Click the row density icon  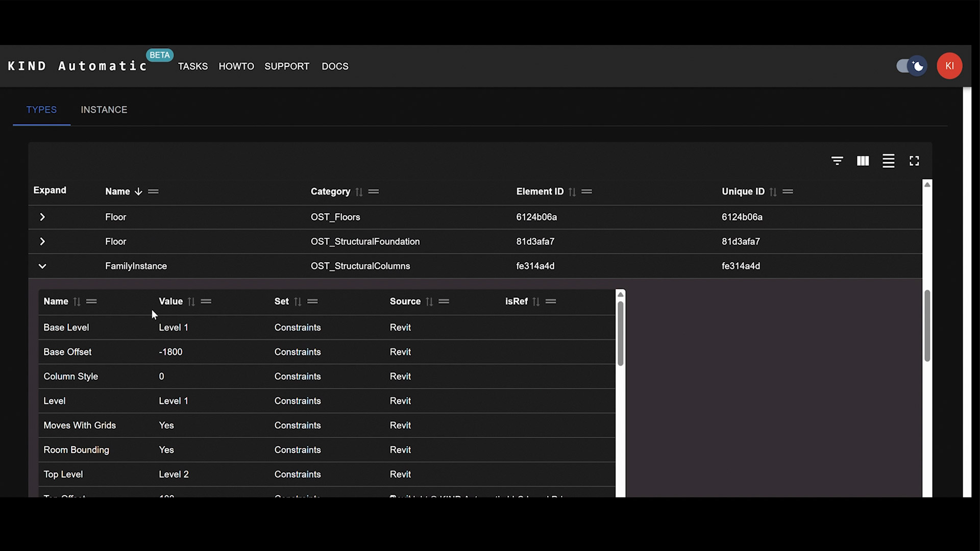pos(888,161)
